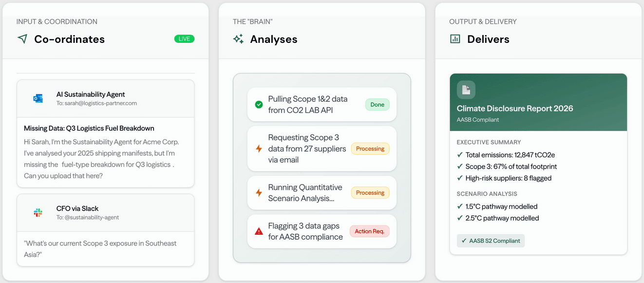644x283 pixels.
Task: Click the Slack logo in the CFO card
Action: pyautogui.click(x=38, y=212)
